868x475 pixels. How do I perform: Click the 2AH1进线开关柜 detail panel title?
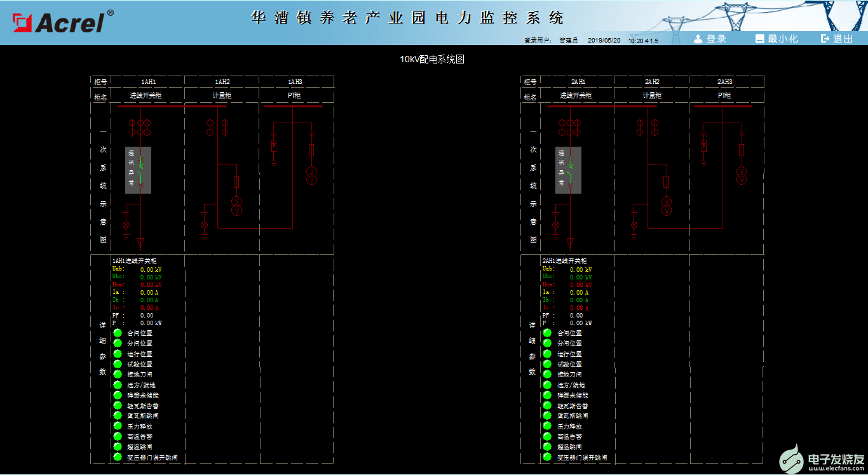click(565, 261)
